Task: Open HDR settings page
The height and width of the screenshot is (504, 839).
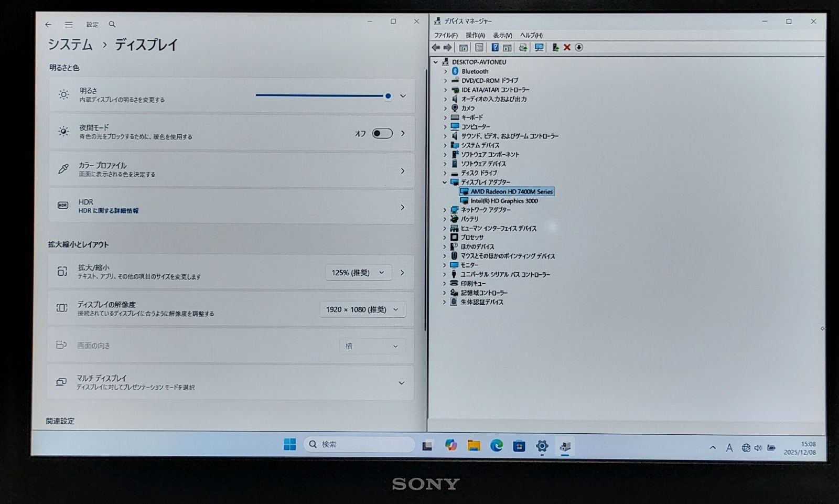Action: coord(231,207)
